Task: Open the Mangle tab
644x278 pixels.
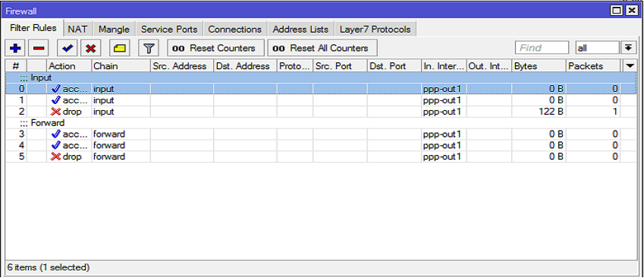Action: [115, 29]
